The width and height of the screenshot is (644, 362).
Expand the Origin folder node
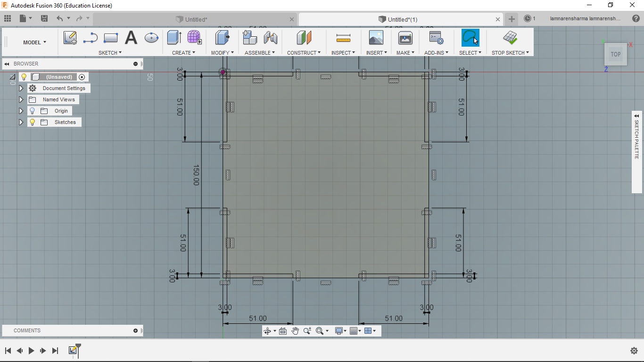pos(21,111)
